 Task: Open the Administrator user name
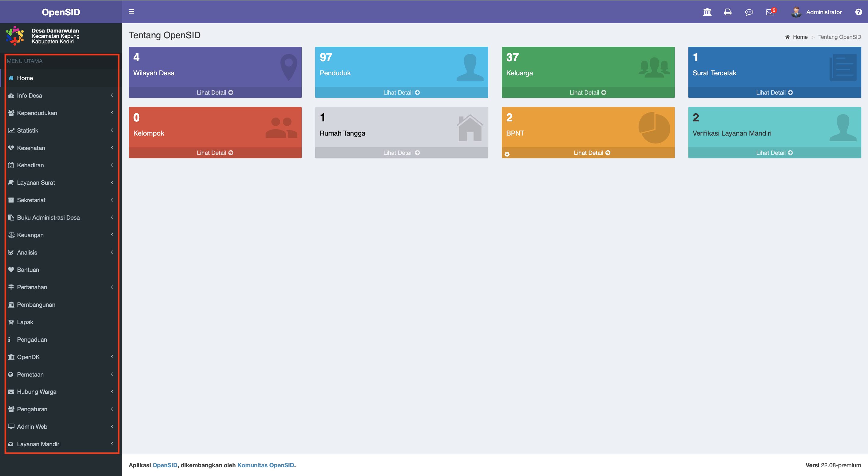[x=824, y=12]
